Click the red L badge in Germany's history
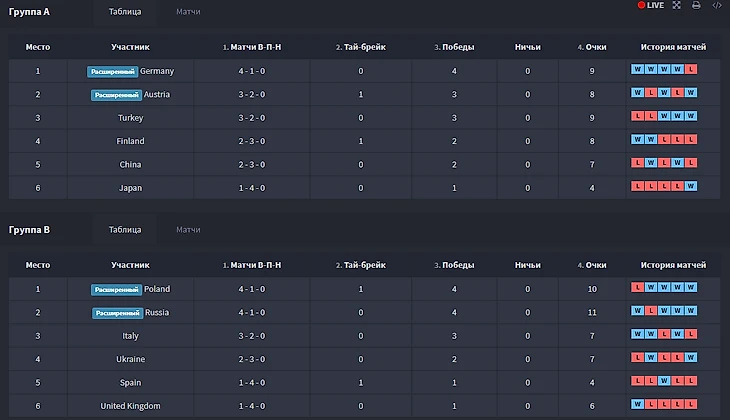The width and height of the screenshot is (730, 420). point(690,69)
